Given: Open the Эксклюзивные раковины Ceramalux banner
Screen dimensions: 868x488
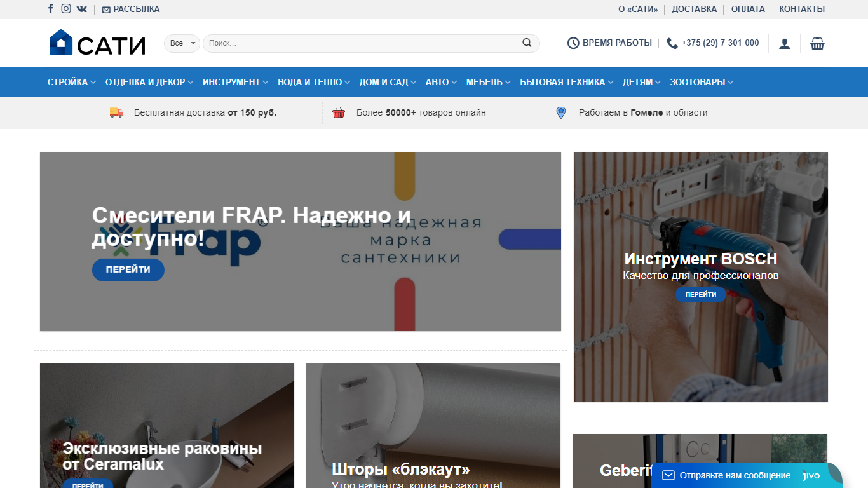Looking at the screenshot, I should point(167,426).
